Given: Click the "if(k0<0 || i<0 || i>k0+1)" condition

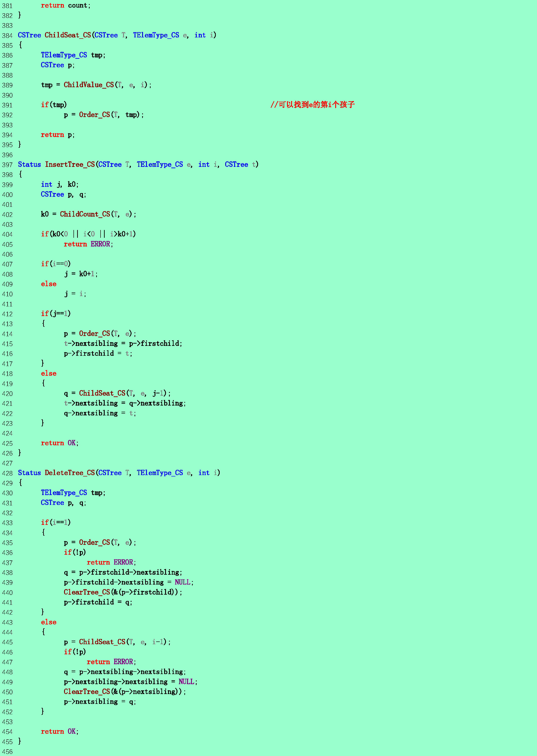Looking at the screenshot, I should 88,234.
